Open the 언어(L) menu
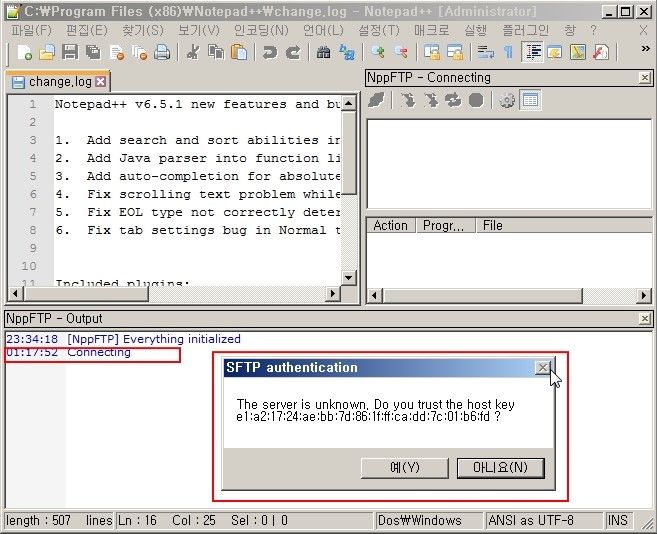The width and height of the screenshot is (657, 534). [x=323, y=30]
